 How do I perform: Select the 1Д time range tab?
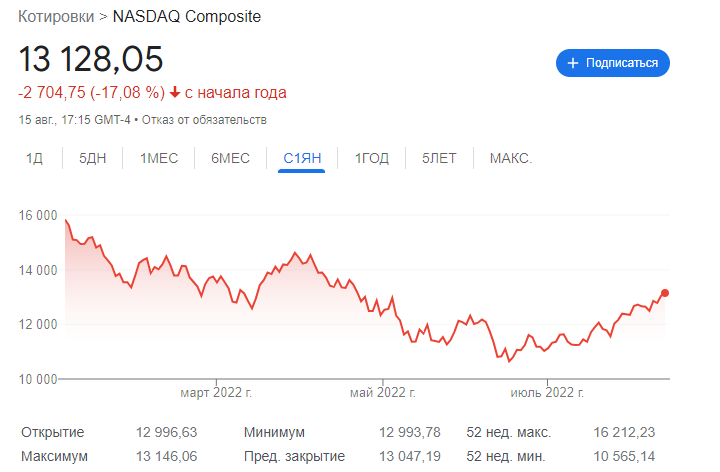[35, 158]
